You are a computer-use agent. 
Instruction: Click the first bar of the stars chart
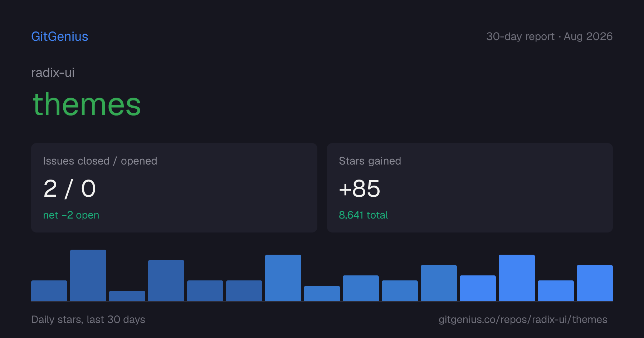[49, 291]
